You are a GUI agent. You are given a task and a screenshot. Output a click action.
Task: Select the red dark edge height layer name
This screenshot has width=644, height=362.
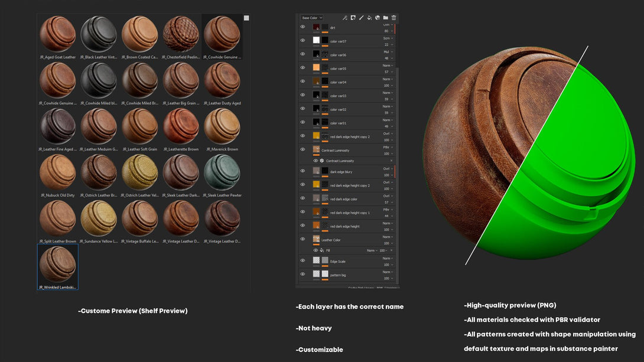344,226
